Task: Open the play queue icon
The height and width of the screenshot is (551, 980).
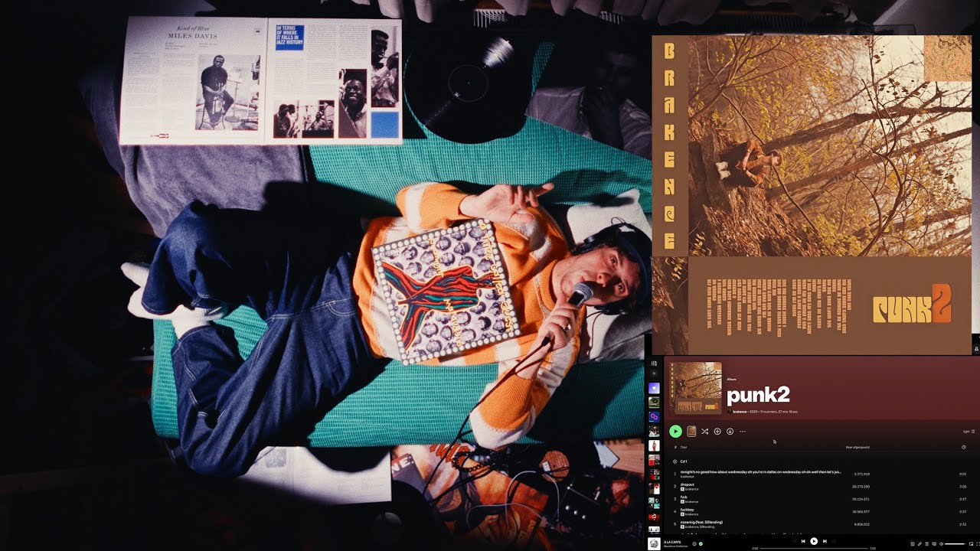Action: [x=926, y=544]
